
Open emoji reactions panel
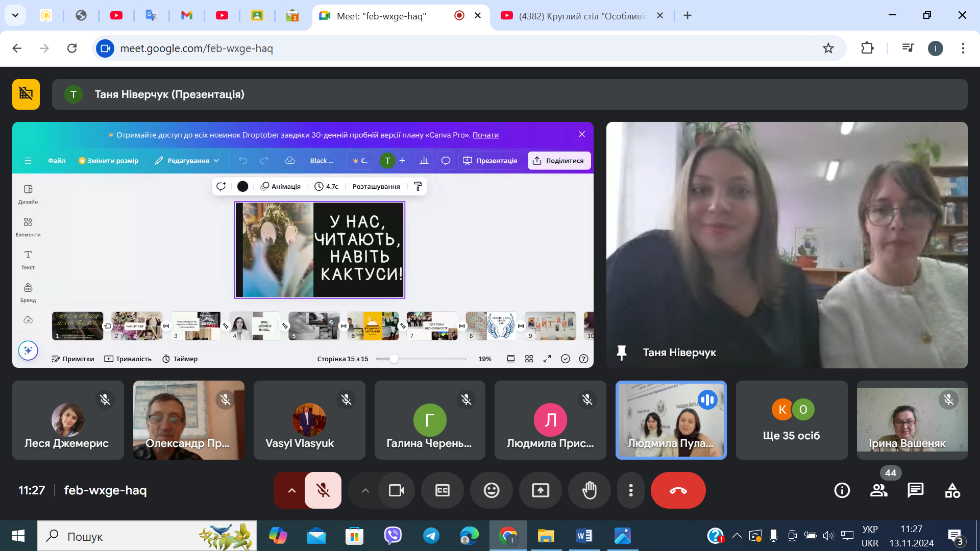(x=491, y=490)
